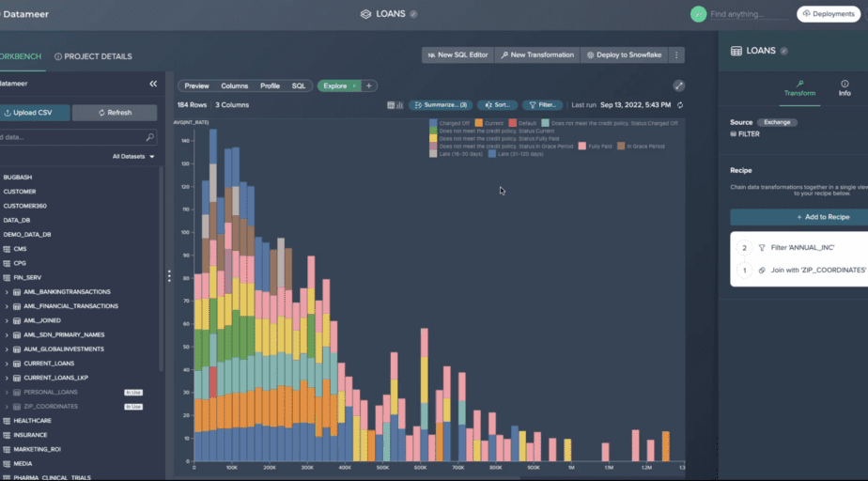
Task: Switch to the Columns tab
Action: (x=234, y=85)
